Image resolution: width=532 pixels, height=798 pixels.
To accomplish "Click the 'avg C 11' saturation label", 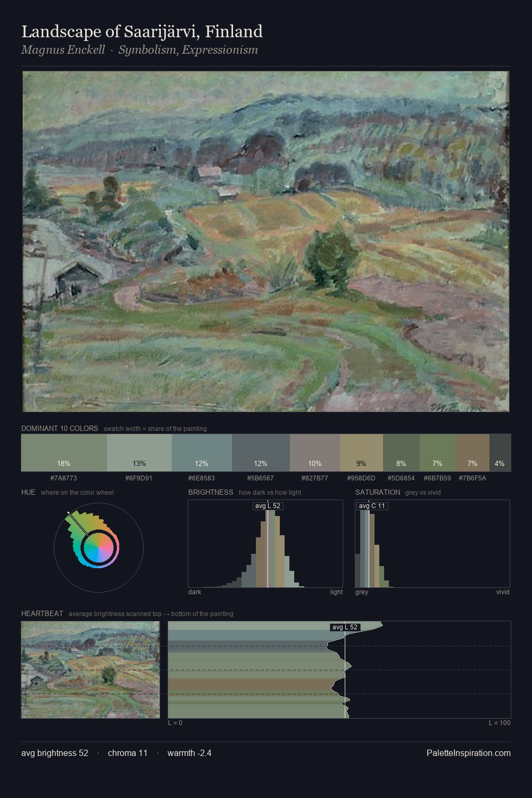I will [372, 506].
